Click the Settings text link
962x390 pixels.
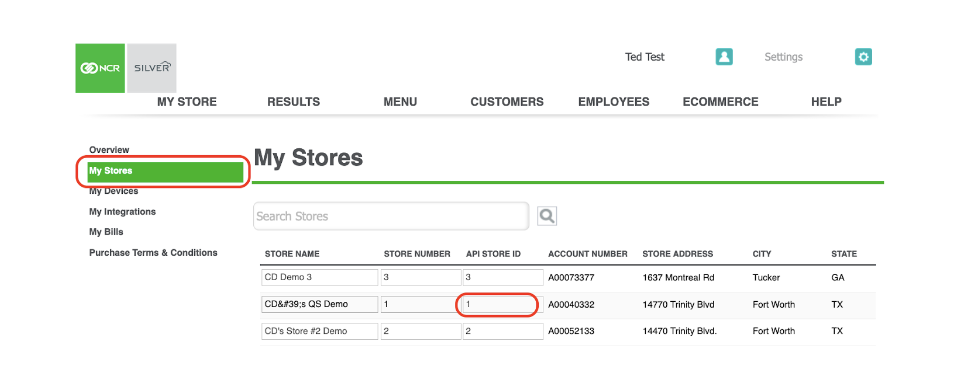[783, 57]
